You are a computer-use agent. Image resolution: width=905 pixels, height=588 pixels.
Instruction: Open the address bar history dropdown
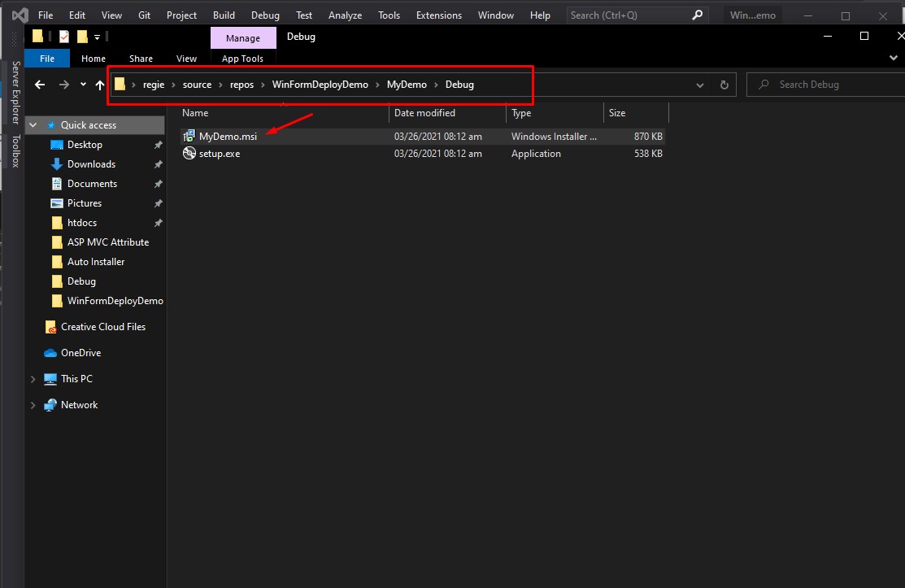click(700, 85)
